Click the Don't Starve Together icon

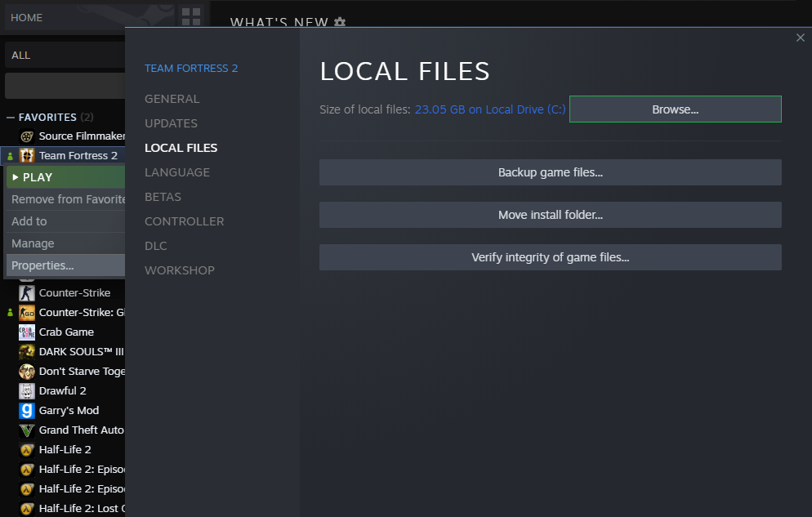tap(27, 372)
